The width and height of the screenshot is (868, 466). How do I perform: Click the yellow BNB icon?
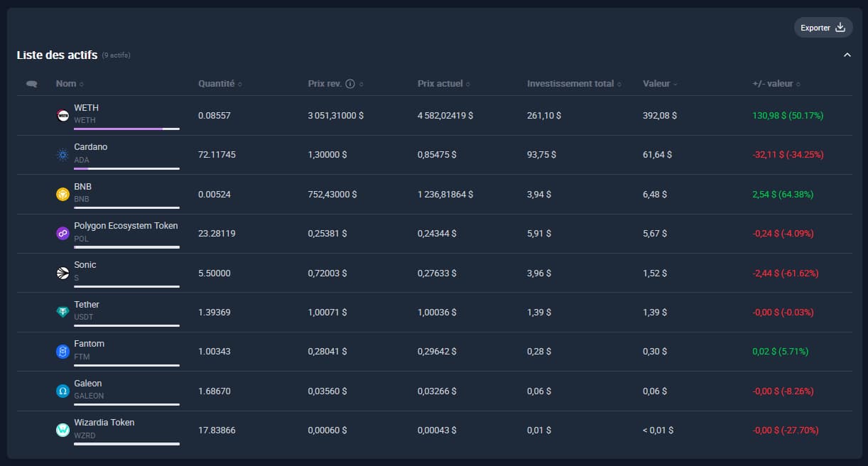point(62,193)
